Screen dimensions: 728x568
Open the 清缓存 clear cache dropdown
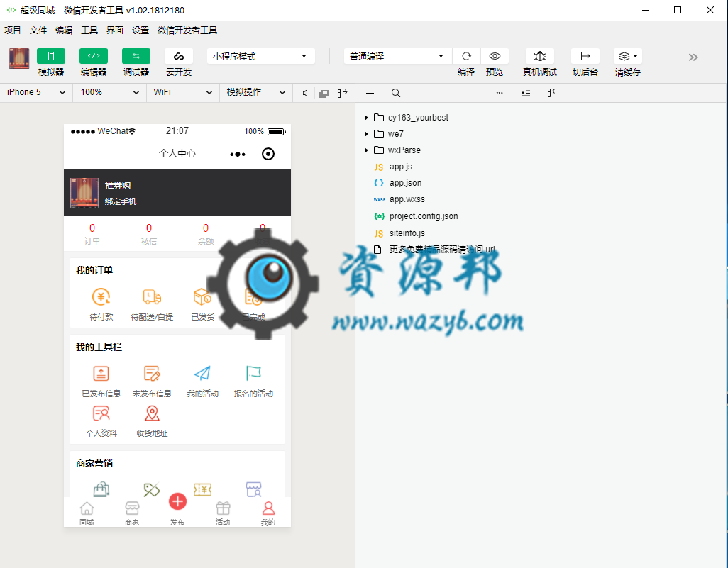tap(628, 56)
